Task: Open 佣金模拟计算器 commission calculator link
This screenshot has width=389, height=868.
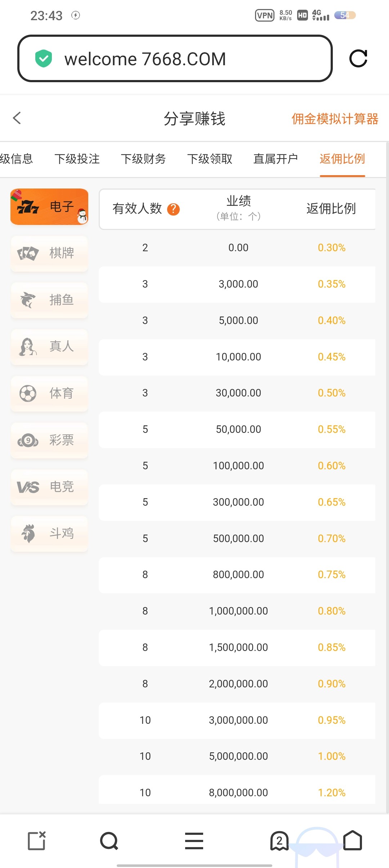Action: coord(335,119)
